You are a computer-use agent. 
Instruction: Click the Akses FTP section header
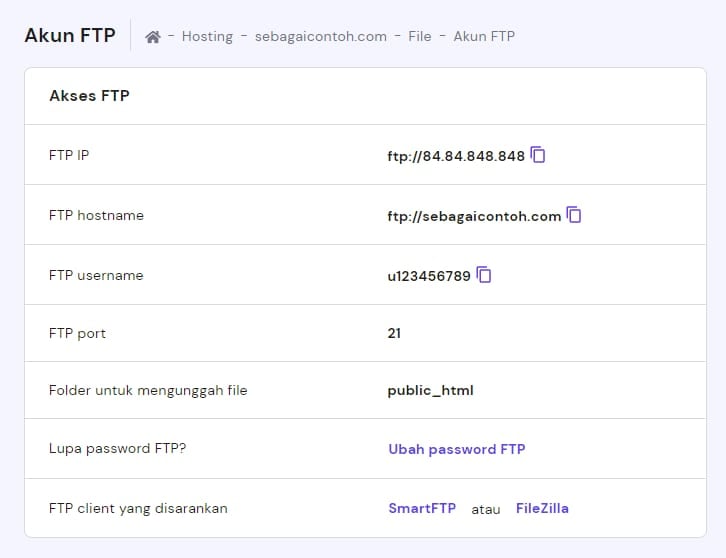click(x=89, y=96)
